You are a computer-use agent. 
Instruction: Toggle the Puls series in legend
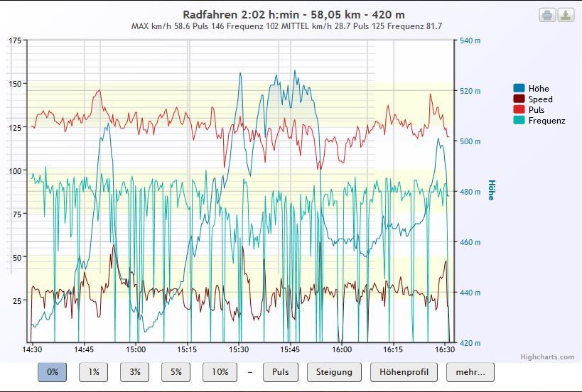537,110
